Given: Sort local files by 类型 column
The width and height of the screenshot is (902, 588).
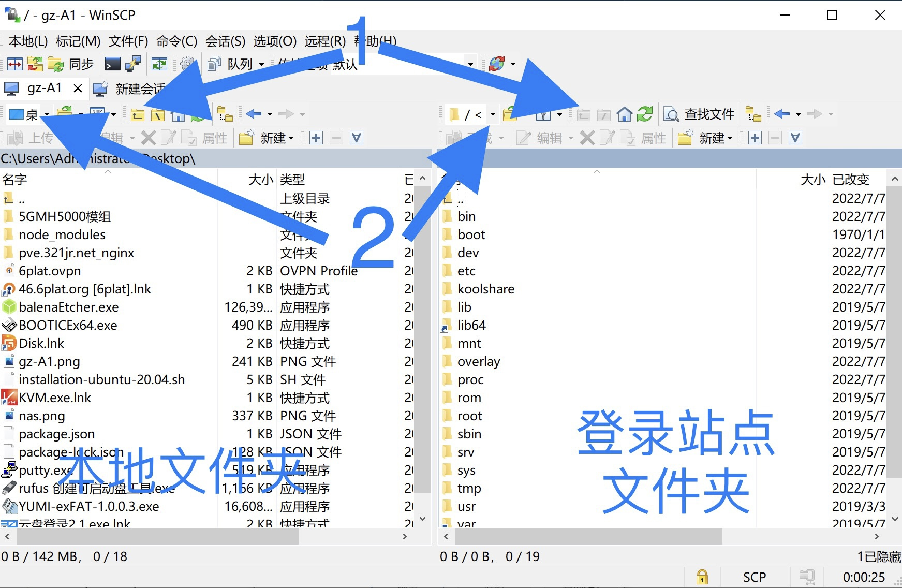Looking at the screenshot, I should click(339, 180).
